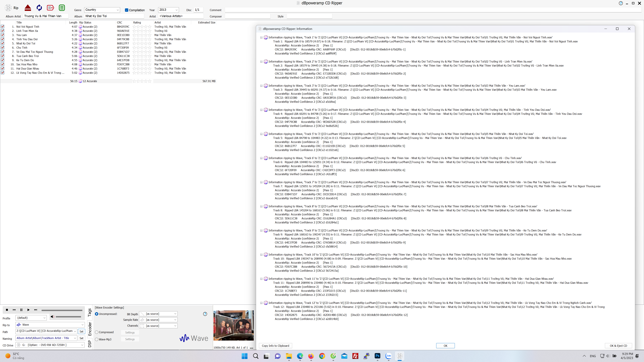Start ripping with the Rip disc icon
This screenshot has width=644, height=362.
(9, 8)
